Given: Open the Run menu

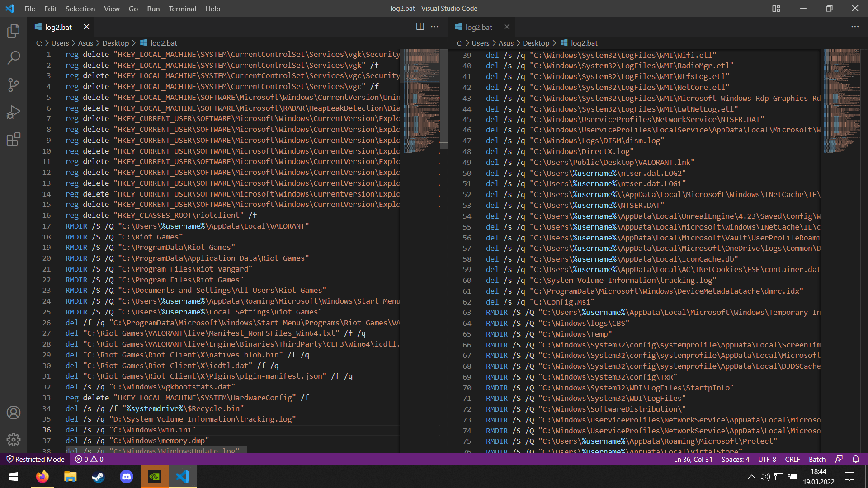Looking at the screenshot, I should pos(153,9).
